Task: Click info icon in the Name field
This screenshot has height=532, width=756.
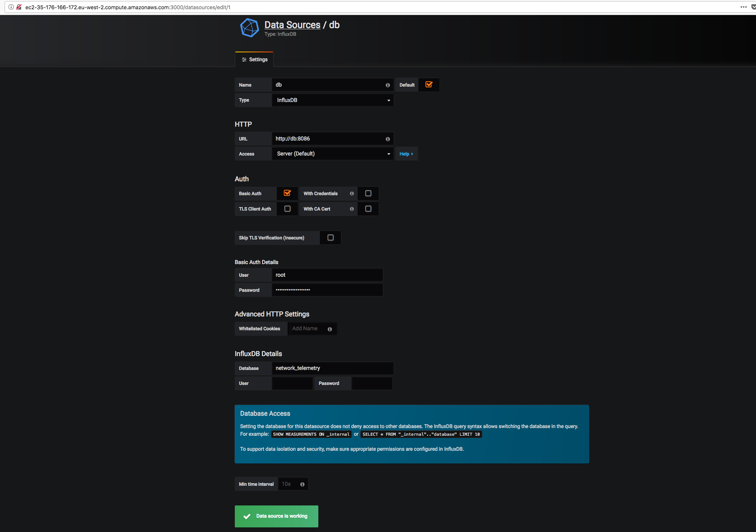Action: click(x=388, y=85)
